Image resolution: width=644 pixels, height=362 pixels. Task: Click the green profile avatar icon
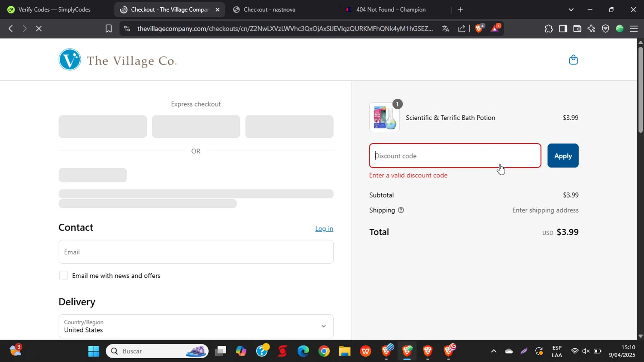point(620,29)
